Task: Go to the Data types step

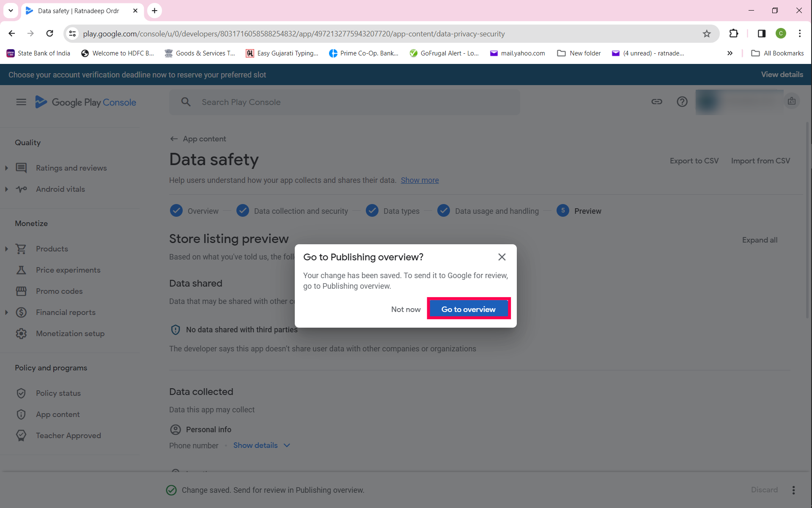Action: (x=401, y=211)
